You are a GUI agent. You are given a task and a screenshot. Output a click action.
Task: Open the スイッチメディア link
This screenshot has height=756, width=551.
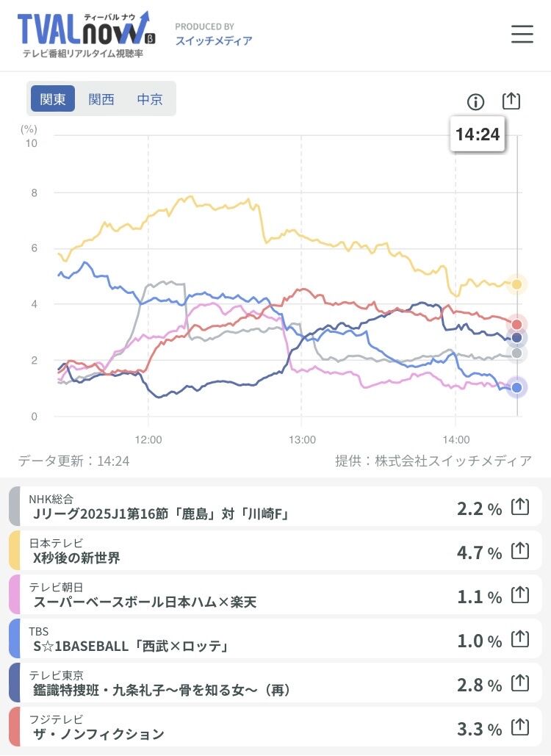point(213,41)
